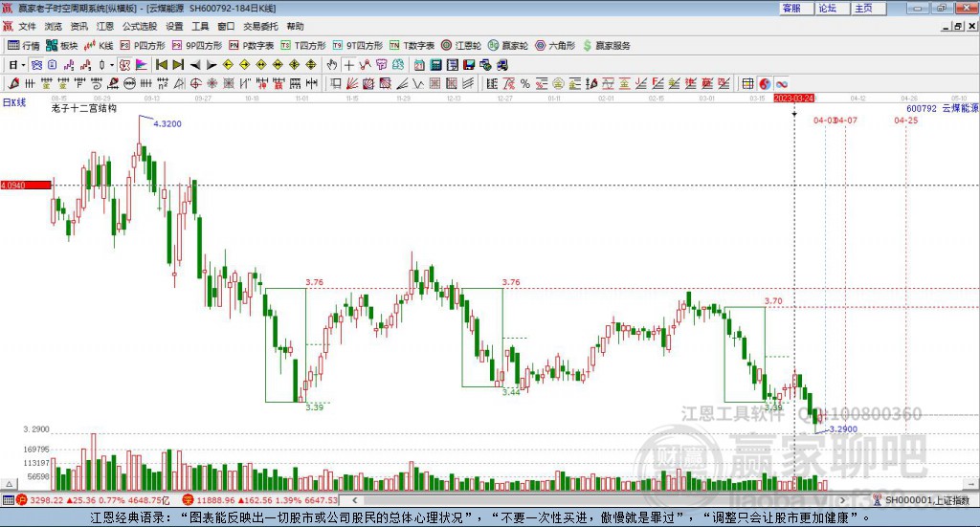Toggle the crosshair cursor tool
Screen dimensions: 980x527
coord(348,65)
